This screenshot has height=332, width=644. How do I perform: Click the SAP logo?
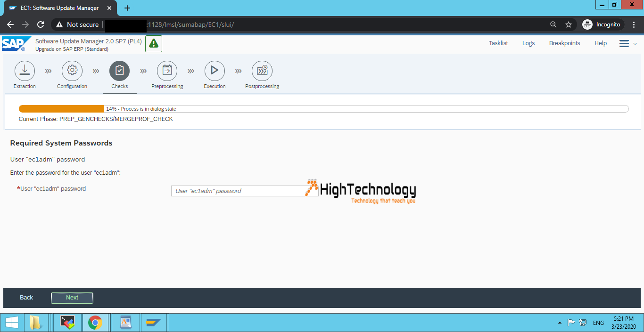pos(17,44)
